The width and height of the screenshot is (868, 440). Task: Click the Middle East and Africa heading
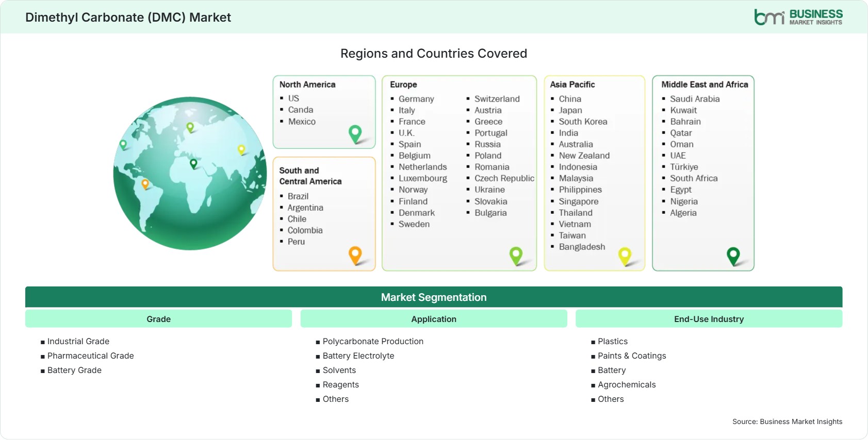click(x=705, y=84)
